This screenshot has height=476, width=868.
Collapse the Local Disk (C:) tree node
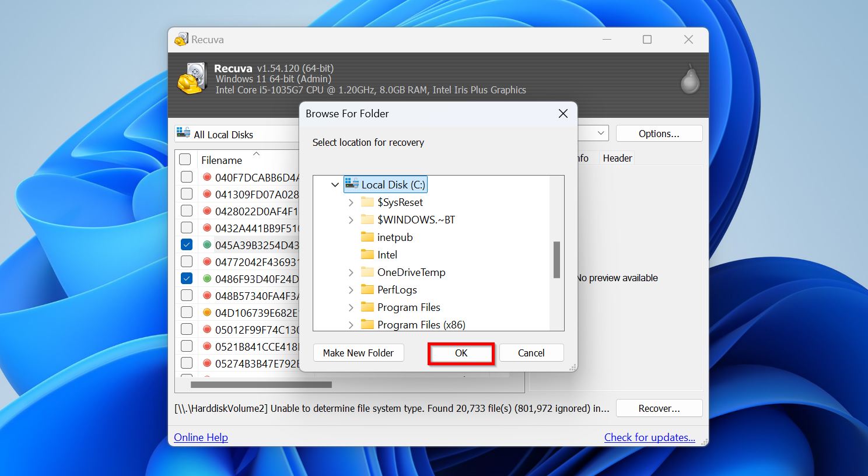point(335,185)
